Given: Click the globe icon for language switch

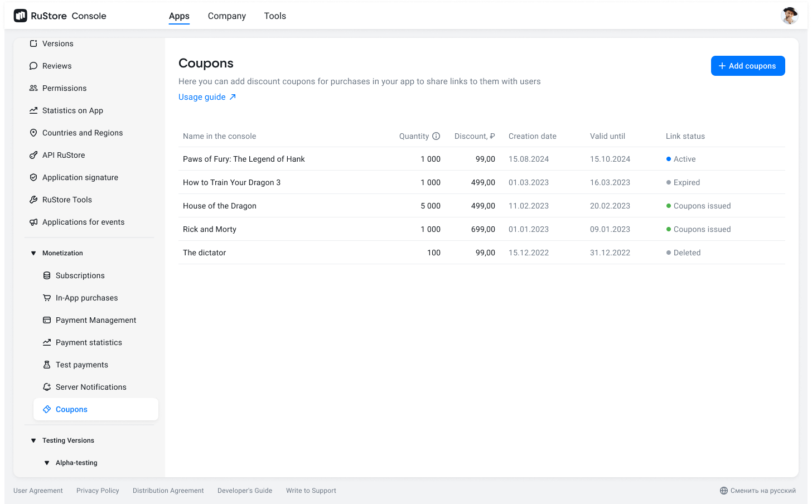Looking at the screenshot, I should click(x=724, y=491).
